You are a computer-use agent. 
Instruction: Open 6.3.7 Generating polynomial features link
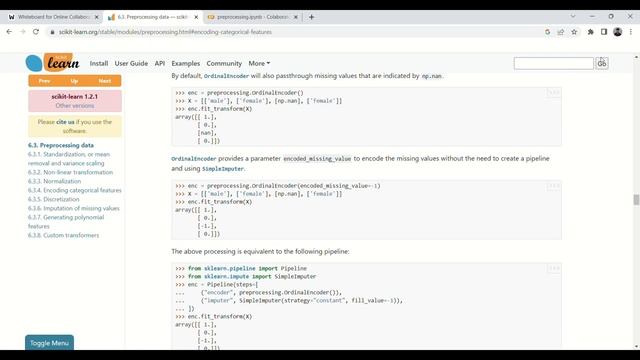point(66,222)
